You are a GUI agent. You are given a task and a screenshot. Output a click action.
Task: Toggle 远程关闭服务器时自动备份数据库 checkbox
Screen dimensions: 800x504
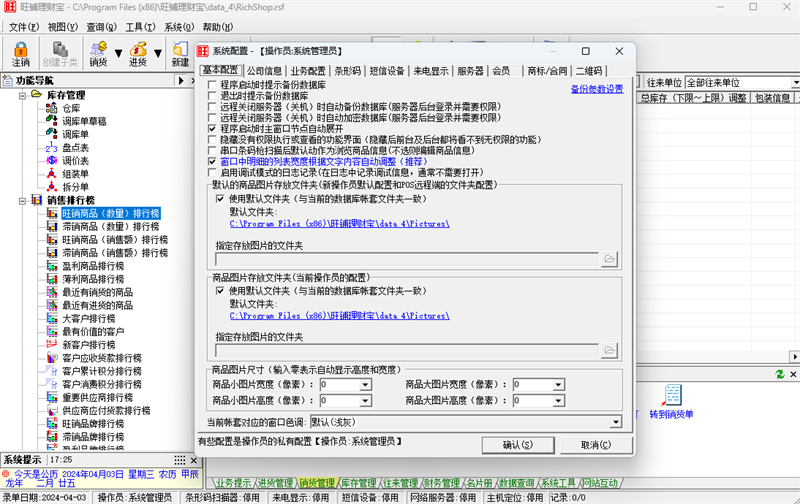click(x=212, y=107)
